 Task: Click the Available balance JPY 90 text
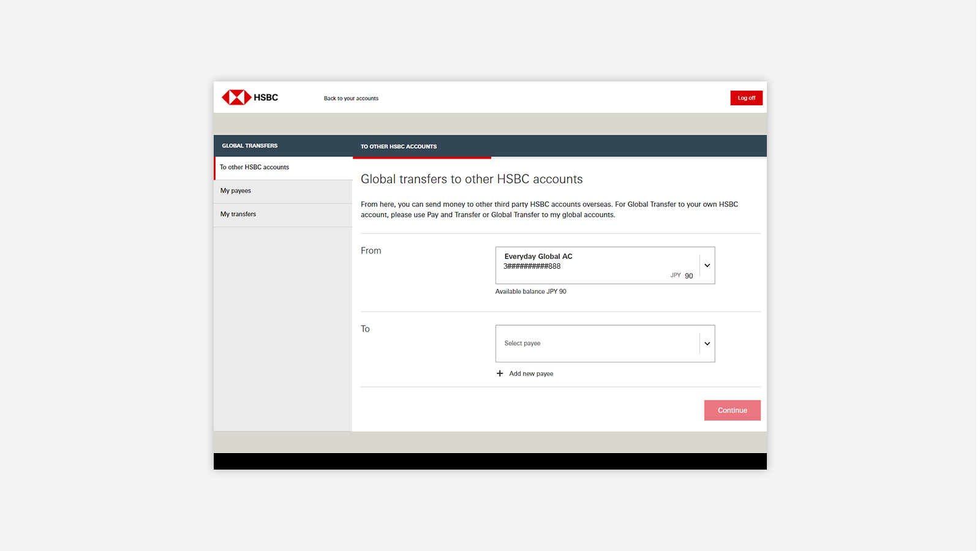pos(531,291)
